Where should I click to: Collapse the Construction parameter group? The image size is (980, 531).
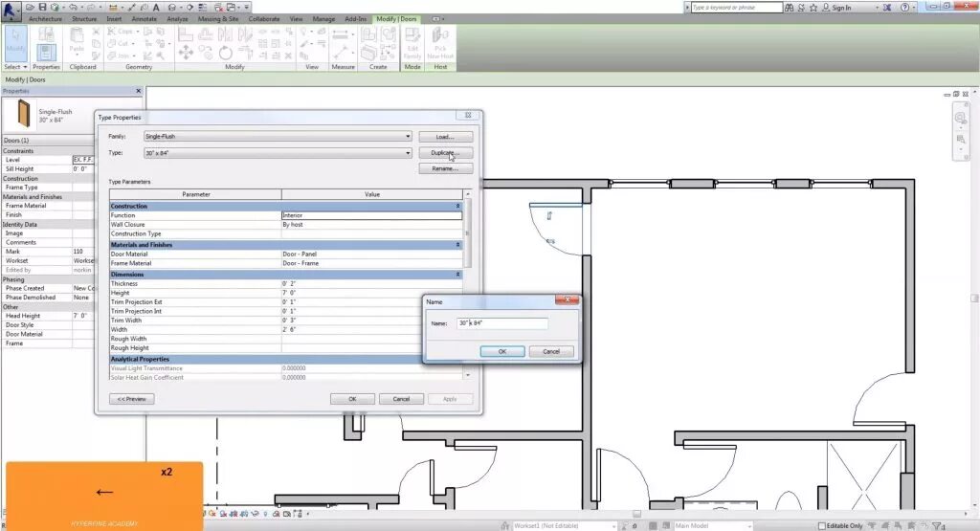[457, 206]
